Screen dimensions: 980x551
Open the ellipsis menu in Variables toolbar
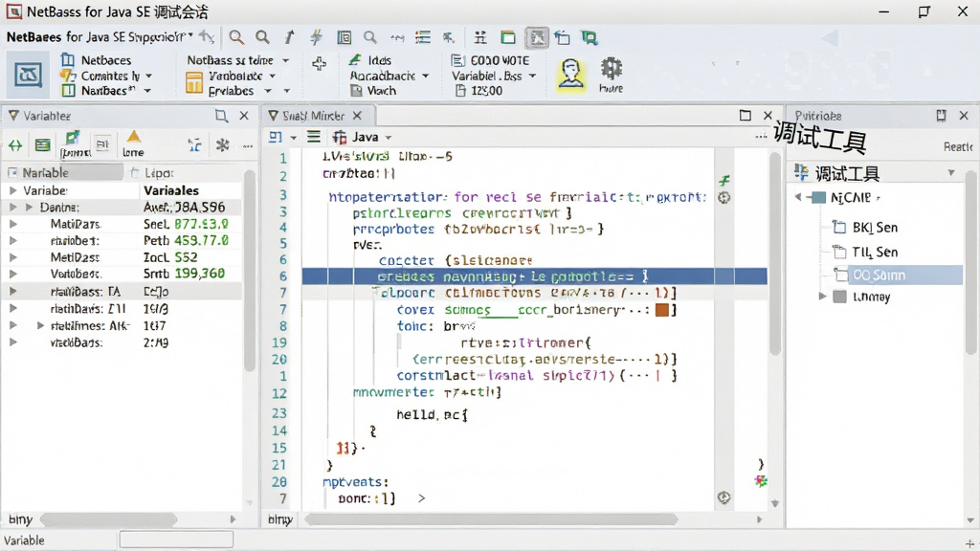coord(248,145)
